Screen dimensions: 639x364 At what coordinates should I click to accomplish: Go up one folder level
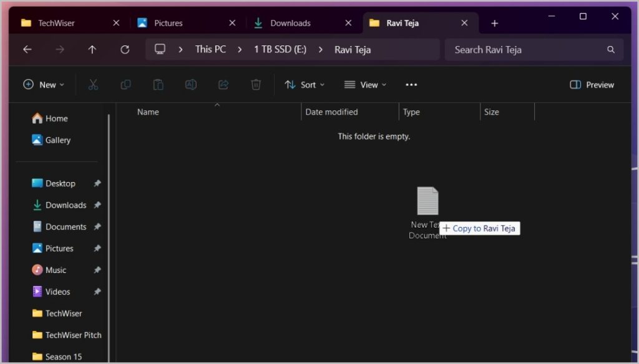92,50
